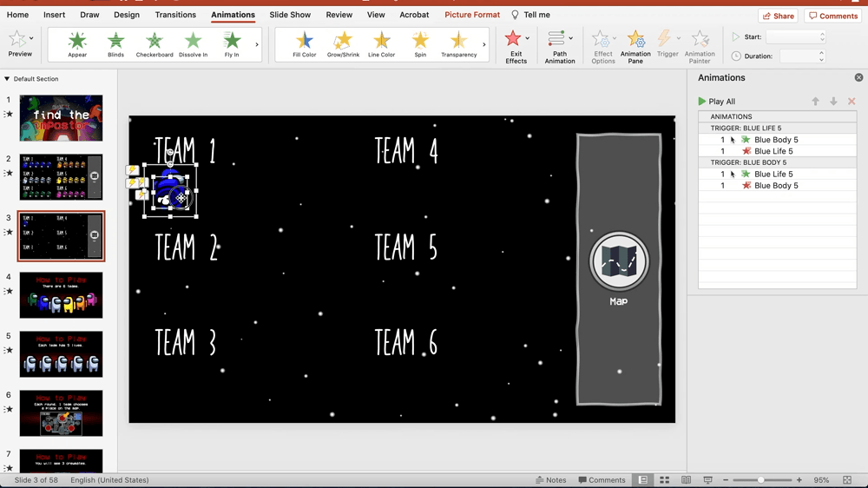The width and height of the screenshot is (868, 488).
Task: Expand the emphasis effects gallery
Action: tap(483, 44)
